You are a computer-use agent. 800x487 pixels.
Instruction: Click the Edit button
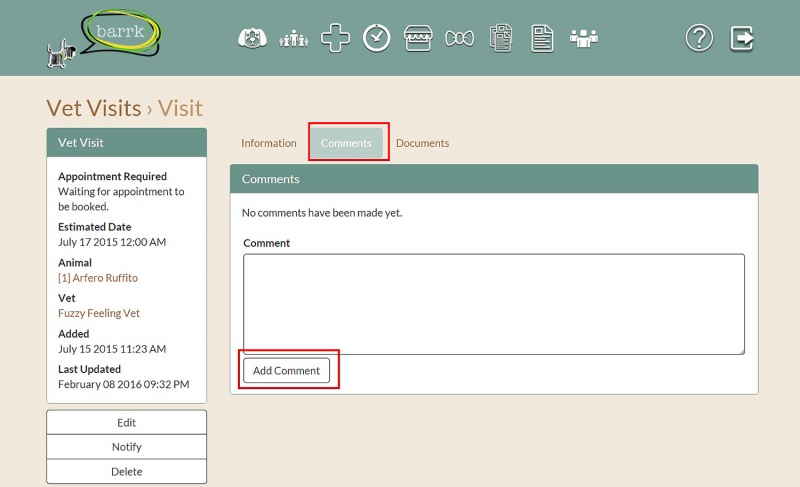[127, 423]
